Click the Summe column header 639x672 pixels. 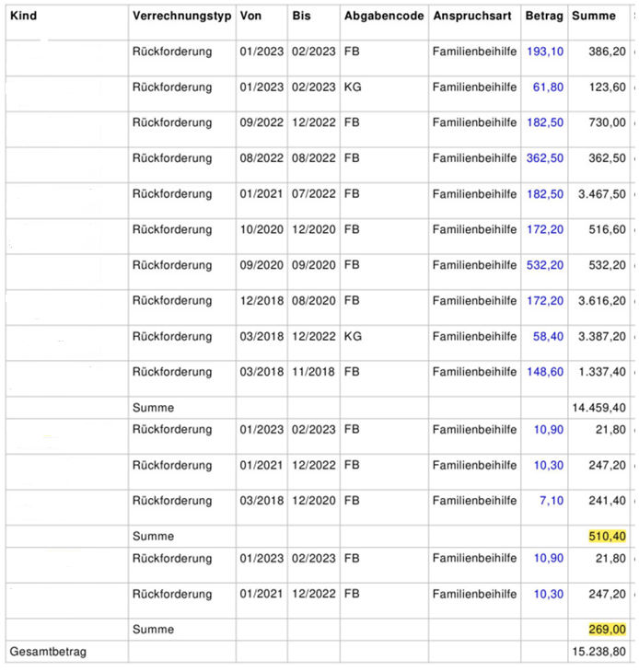point(594,17)
